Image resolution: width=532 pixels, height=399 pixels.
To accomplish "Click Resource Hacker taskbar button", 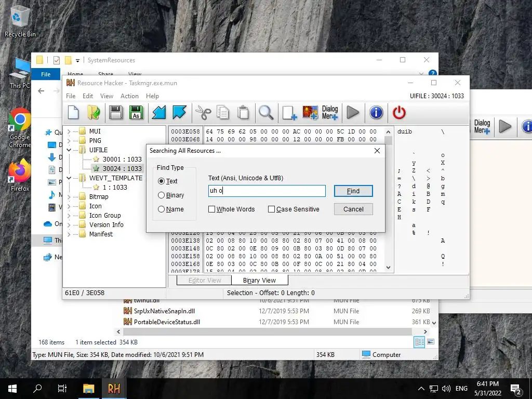I will pyautogui.click(x=114, y=389).
